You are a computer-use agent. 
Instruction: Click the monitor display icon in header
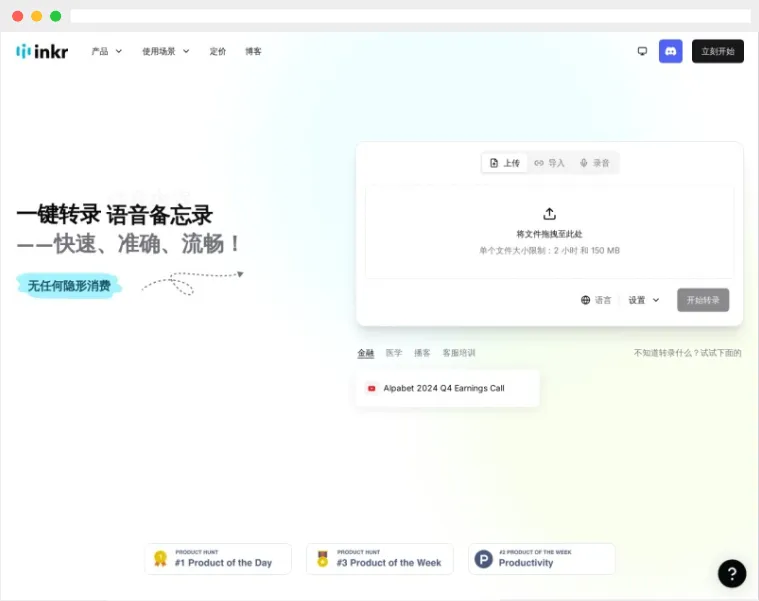pyautogui.click(x=642, y=51)
